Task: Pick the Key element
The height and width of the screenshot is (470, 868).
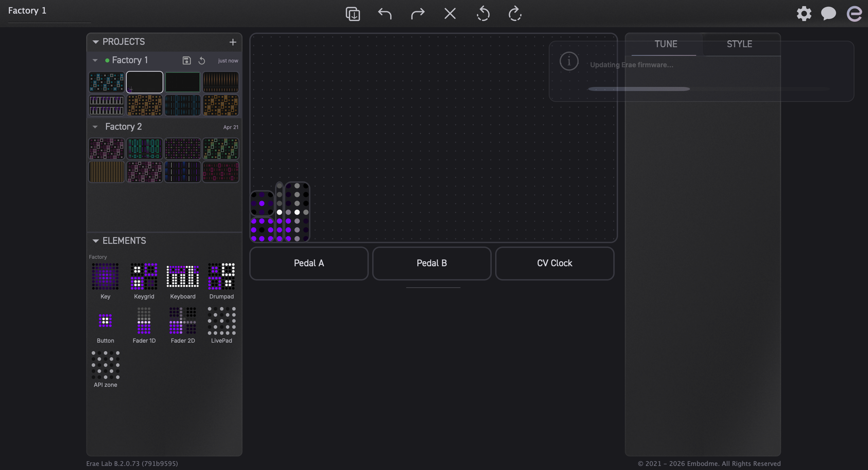Action: pyautogui.click(x=105, y=281)
